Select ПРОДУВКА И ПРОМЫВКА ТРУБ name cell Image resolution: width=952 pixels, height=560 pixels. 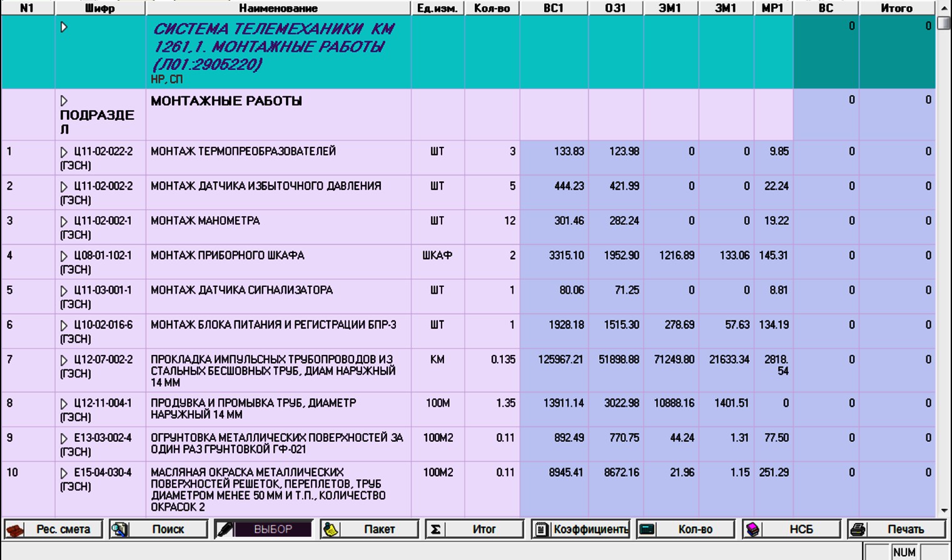(278, 409)
